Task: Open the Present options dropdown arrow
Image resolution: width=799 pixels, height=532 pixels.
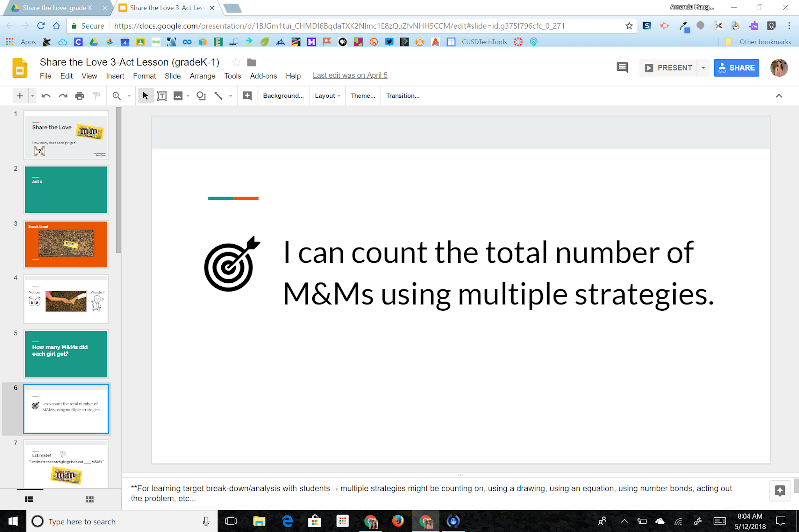Action: 703,68
